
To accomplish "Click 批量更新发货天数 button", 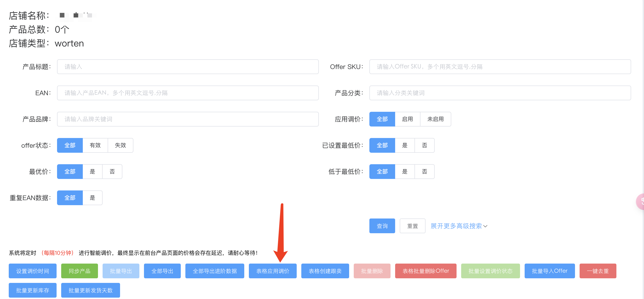I will coord(90,290).
